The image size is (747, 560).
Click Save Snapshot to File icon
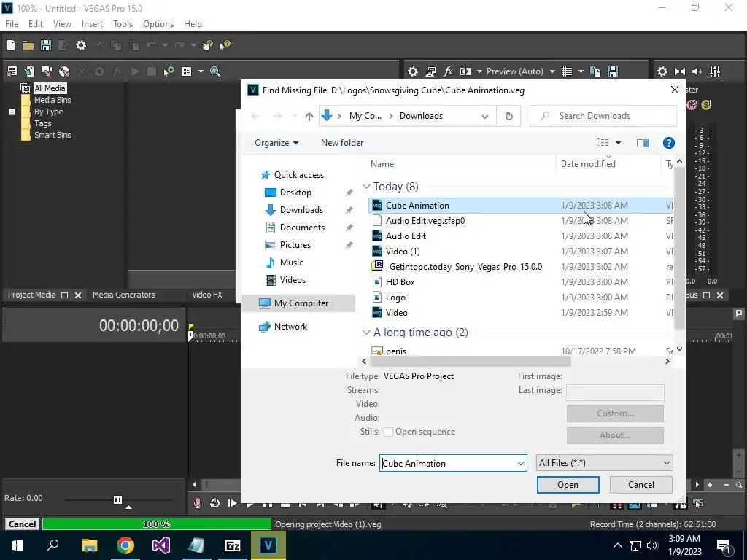pyautogui.click(x=613, y=71)
